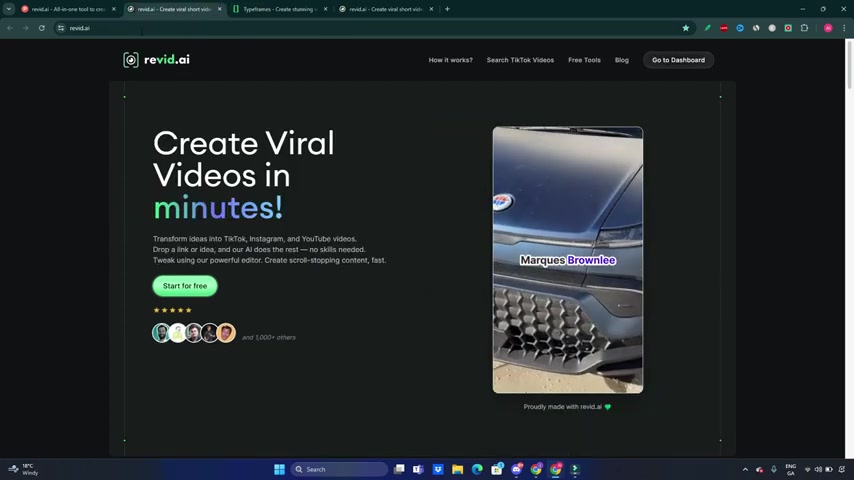Open the How it works? nav link
Screen dimensions: 854x480
click(x=450, y=60)
